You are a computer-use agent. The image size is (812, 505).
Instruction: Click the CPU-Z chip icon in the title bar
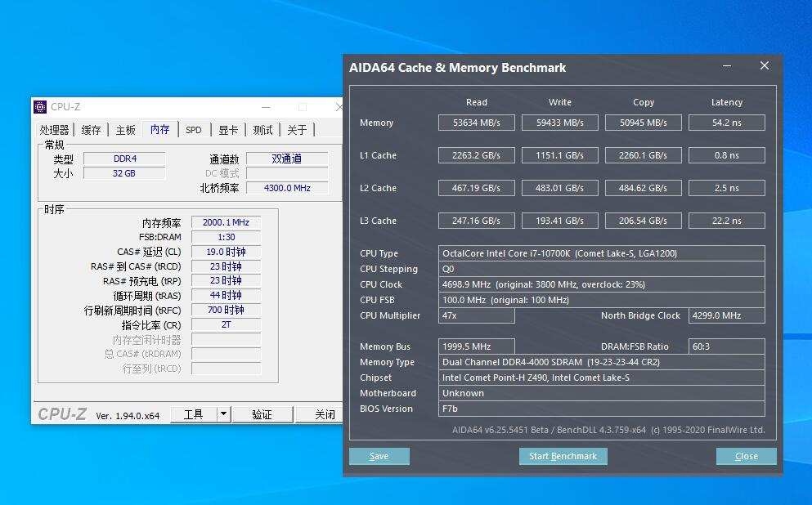pos(39,106)
